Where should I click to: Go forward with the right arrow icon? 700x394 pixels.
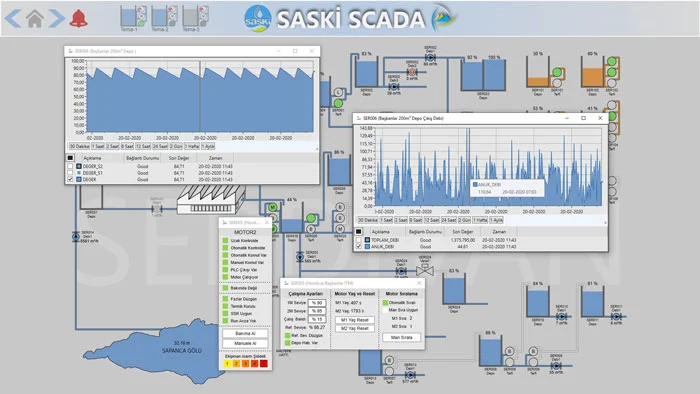click(56, 18)
